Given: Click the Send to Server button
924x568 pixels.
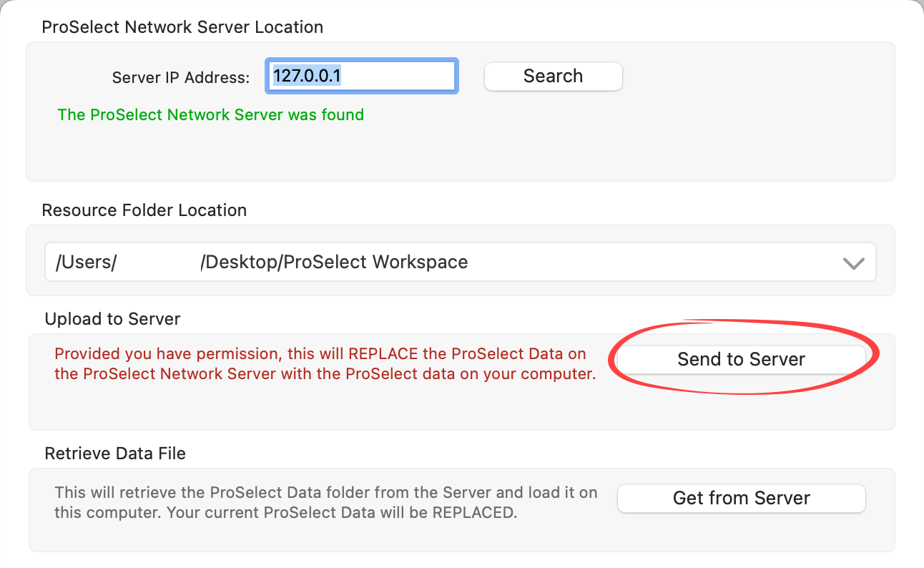Looking at the screenshot, I should click(741, 359).
